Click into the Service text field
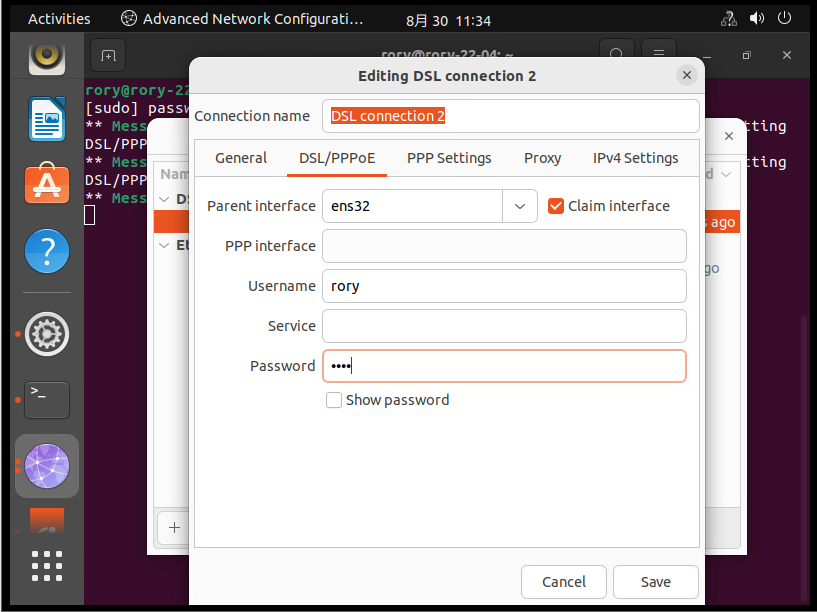817x612 pixels. click(x=504, y=326)
